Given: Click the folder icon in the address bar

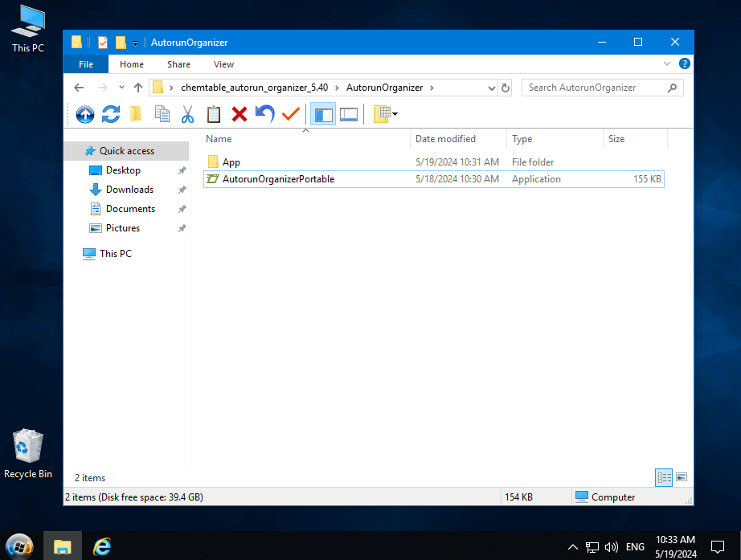Looking at the screenshot, I should 158,88.
